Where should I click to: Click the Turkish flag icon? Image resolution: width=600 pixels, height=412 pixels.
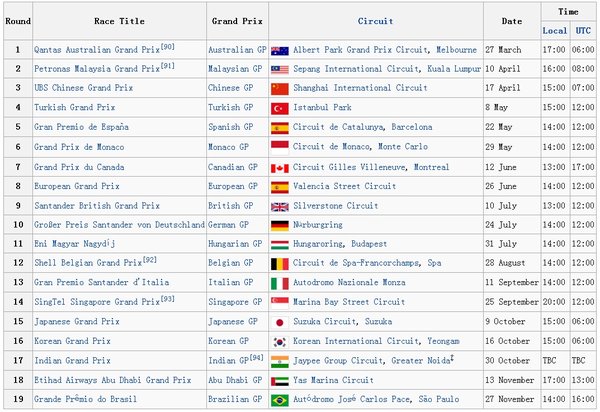(280, 108)
